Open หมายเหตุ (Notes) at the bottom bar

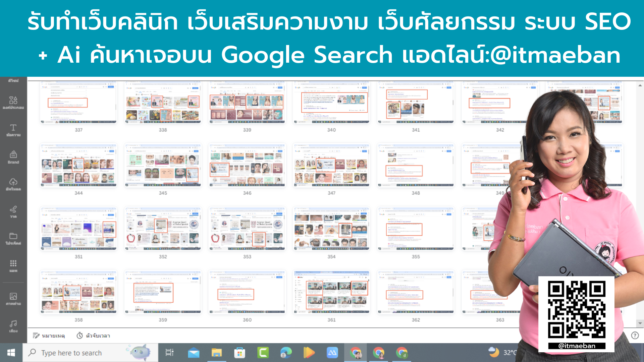click(x=49, y=336)
